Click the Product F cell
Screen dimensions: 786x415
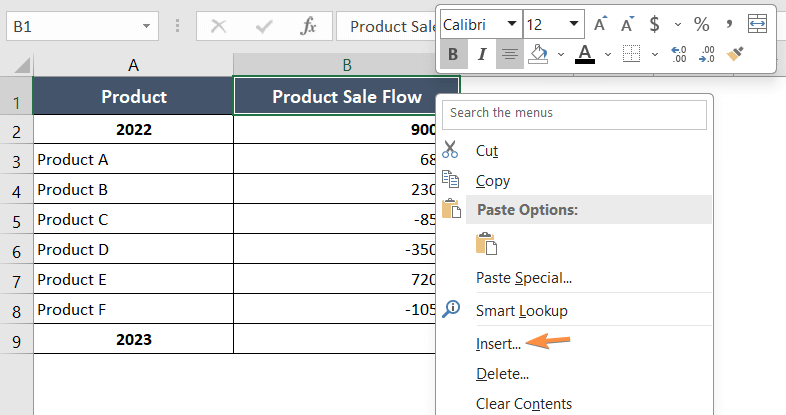[x=133, y=309]
